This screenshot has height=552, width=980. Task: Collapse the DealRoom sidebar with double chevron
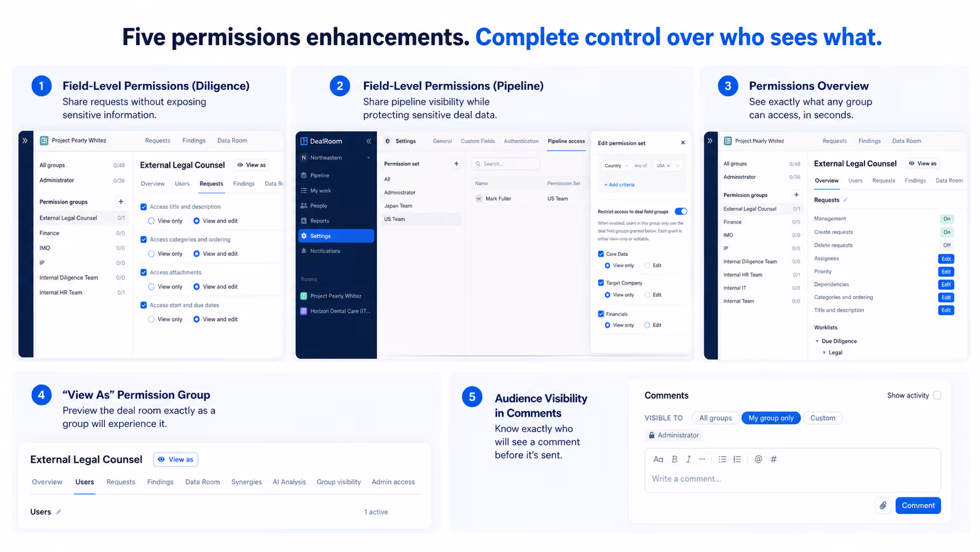pos(369,141)
